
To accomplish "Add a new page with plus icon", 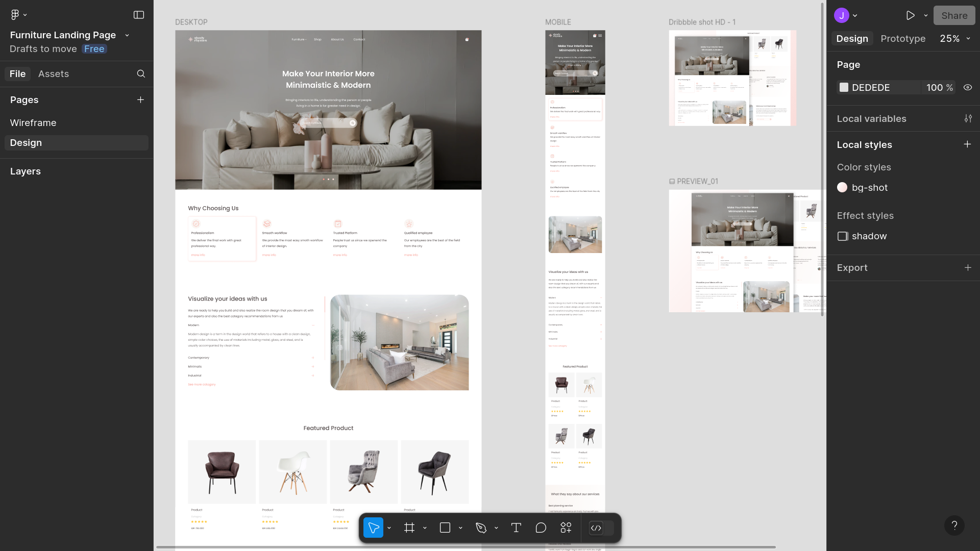I will (x=140, y=100).
